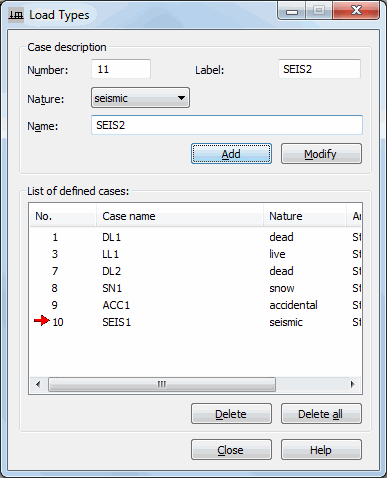Click the Label field containing SEIS2
This screenshot has height=478, width=387.
click(x=319, y=69)
